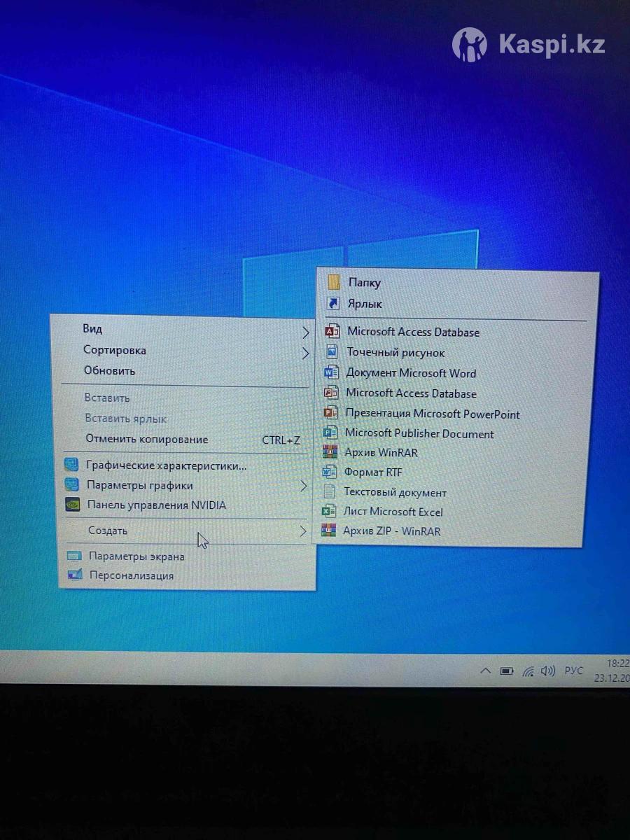Choose Отменить копирование menu entry
This screenshot has width=630, height=840.
pos(147,439)
